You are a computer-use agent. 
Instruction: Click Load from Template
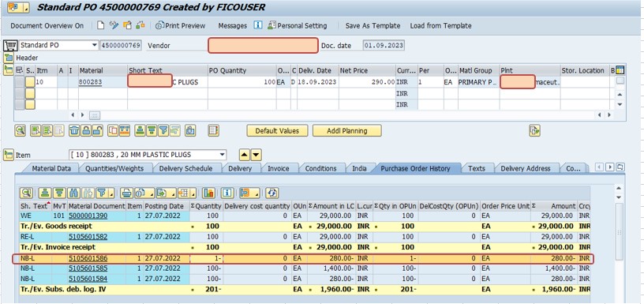tap(440, 25)
